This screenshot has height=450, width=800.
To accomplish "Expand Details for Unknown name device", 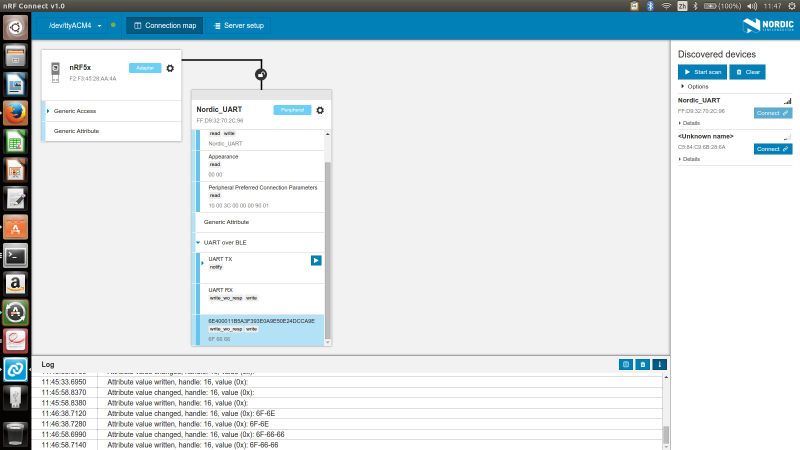I will (x=689, y=159).
